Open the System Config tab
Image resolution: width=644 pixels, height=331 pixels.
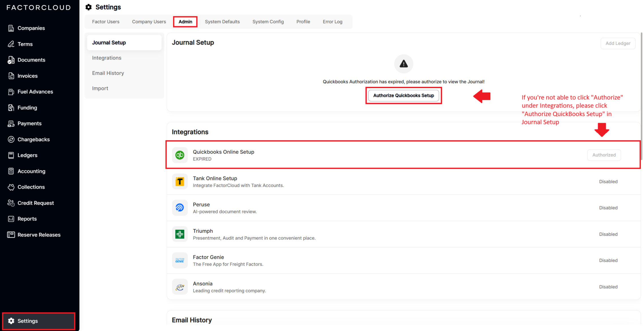click(268, 22)
